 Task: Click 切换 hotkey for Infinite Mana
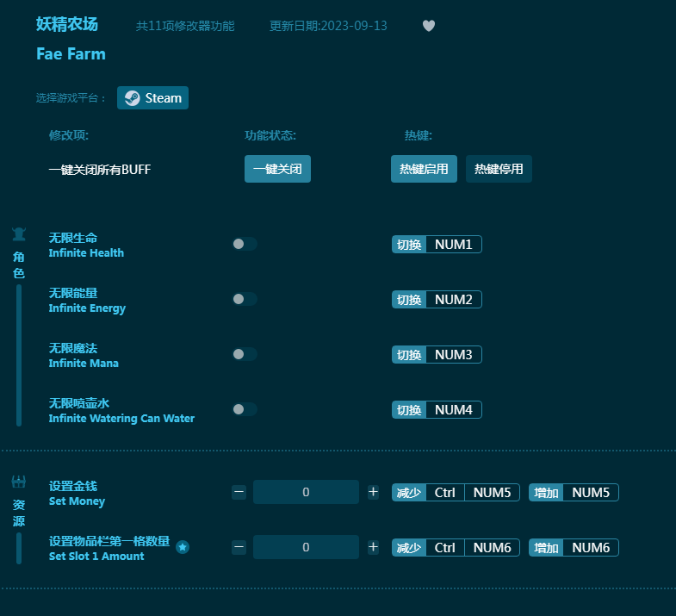(x=409, y=355)
